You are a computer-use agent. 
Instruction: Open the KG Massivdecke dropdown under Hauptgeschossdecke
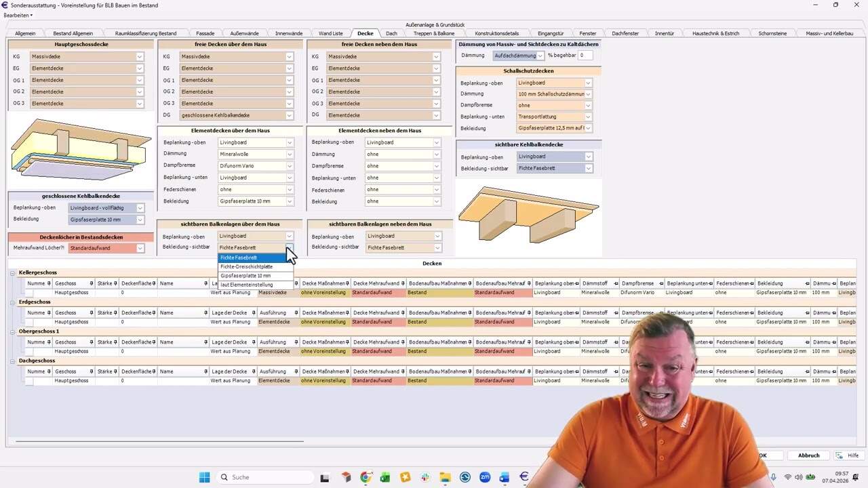pyautogui.click(x=139, y=56)
